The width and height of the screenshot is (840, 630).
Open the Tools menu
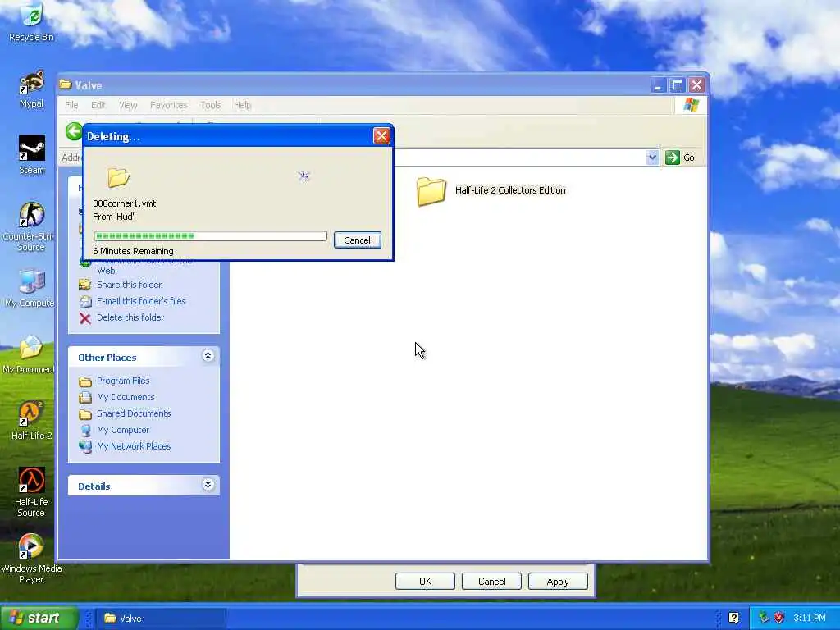coord(211,105)
